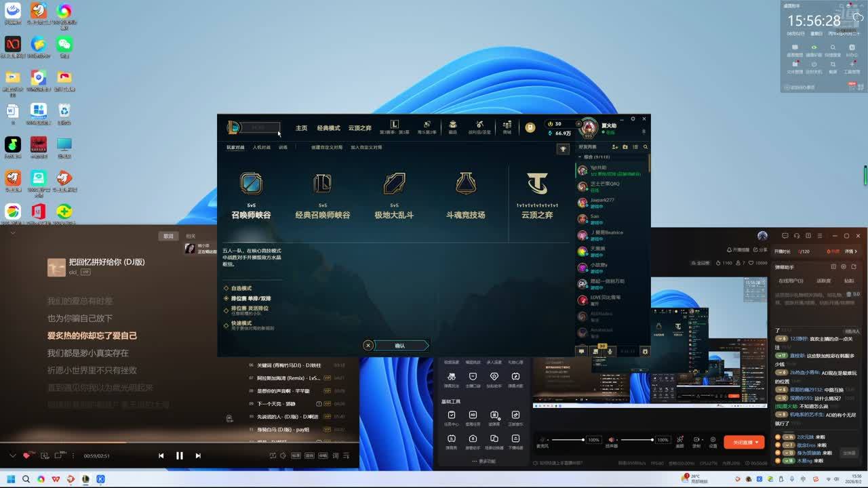The height and width of the screenshot is (488, 868).
Task: Click the 确认 confirm button
Action: 400,346
